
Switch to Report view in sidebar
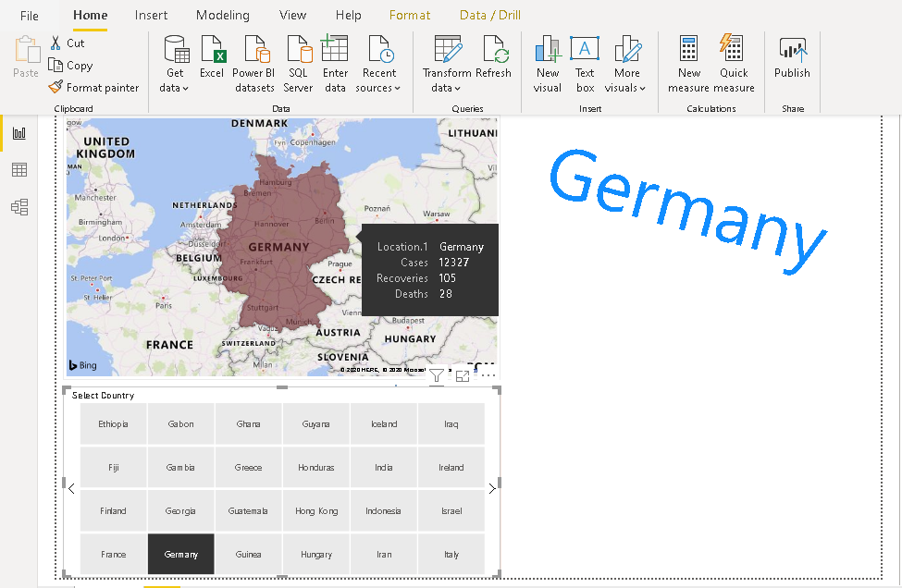click(x=19, y=133)
